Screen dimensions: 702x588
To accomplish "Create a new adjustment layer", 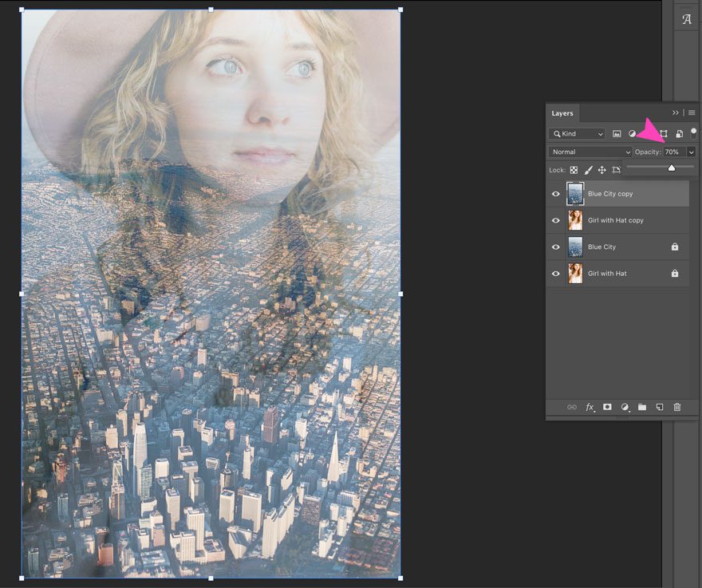I will click(x=625, y=408).
